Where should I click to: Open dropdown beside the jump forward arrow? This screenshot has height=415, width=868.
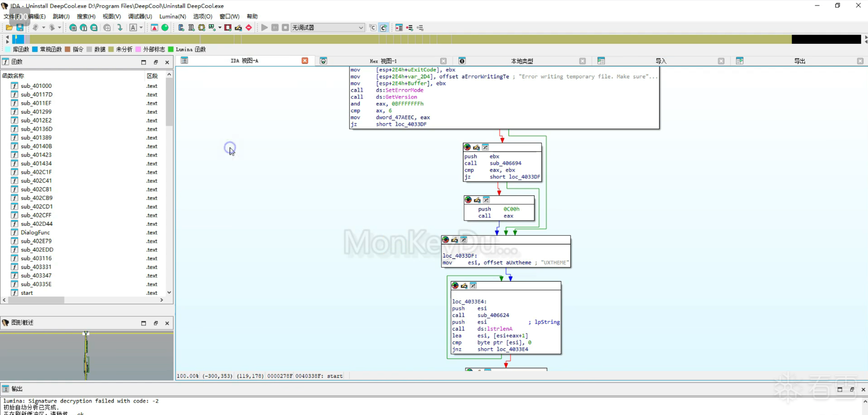pos(59,28)
